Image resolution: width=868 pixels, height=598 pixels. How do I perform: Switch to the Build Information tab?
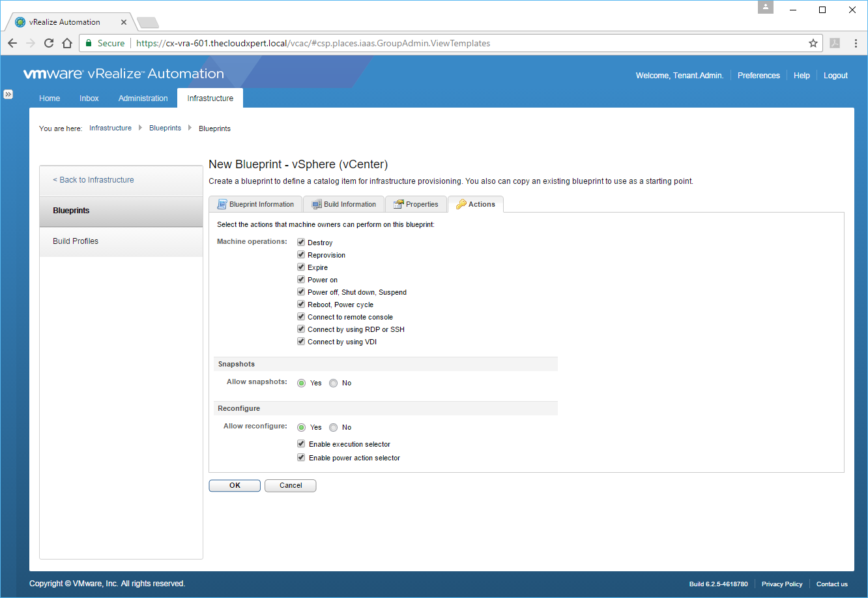344,204
